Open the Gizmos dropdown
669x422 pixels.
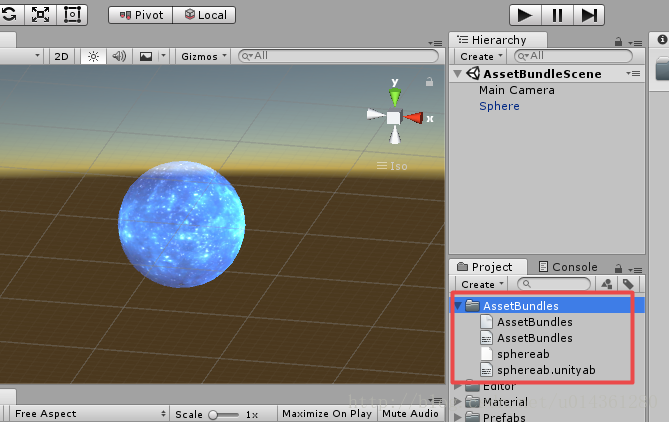pos(204,56)
